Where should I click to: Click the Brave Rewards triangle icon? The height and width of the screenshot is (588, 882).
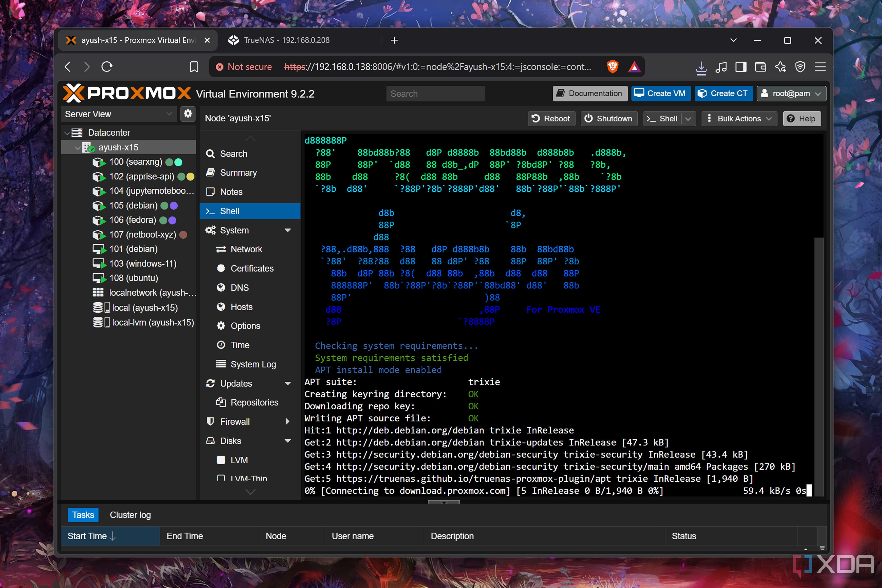635,67
